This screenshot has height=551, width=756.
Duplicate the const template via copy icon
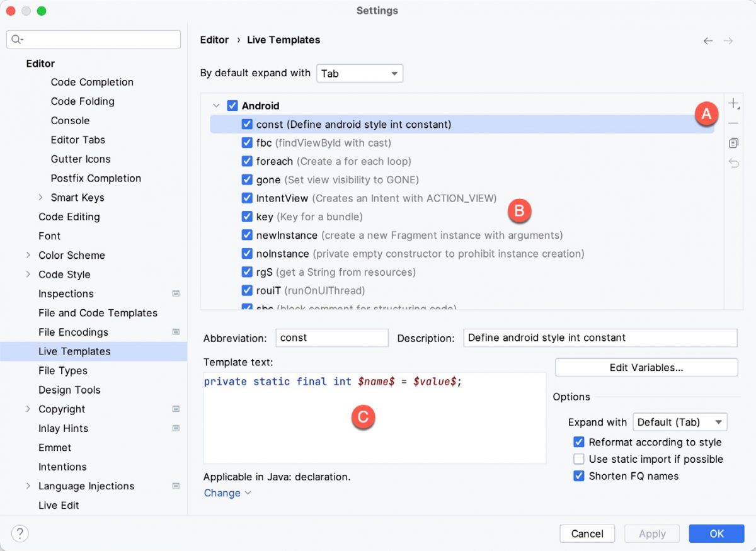pos(733,143)
